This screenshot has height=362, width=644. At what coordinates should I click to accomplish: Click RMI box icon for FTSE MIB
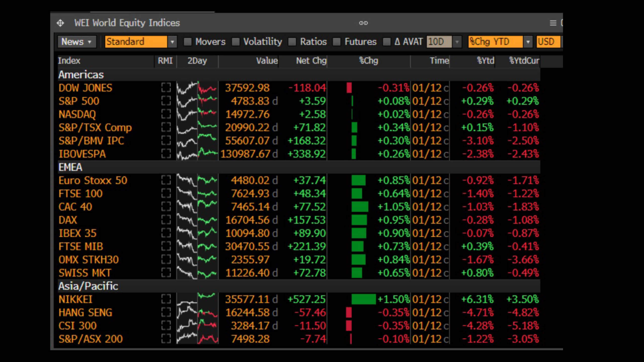tap(166, 246)
